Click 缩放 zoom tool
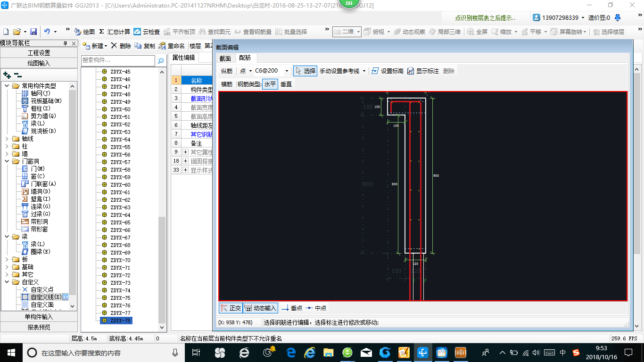 click(x=501, y=32)
